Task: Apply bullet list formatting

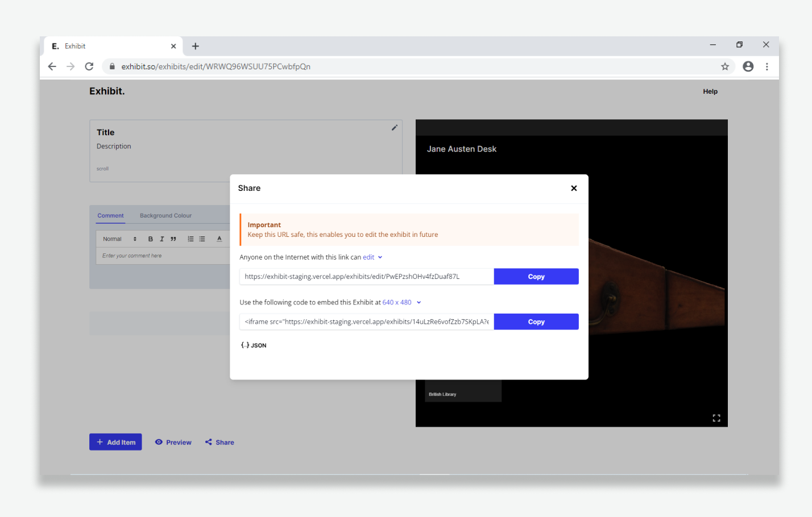Action: (202, 239)
